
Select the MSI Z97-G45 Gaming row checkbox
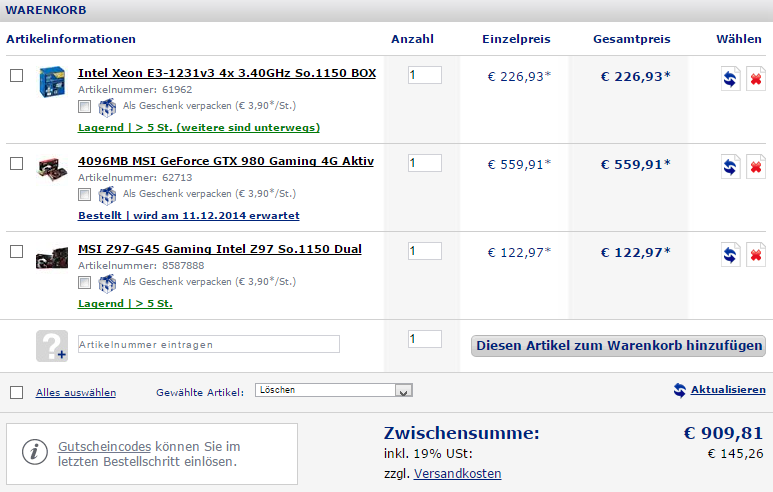(17, 251)
